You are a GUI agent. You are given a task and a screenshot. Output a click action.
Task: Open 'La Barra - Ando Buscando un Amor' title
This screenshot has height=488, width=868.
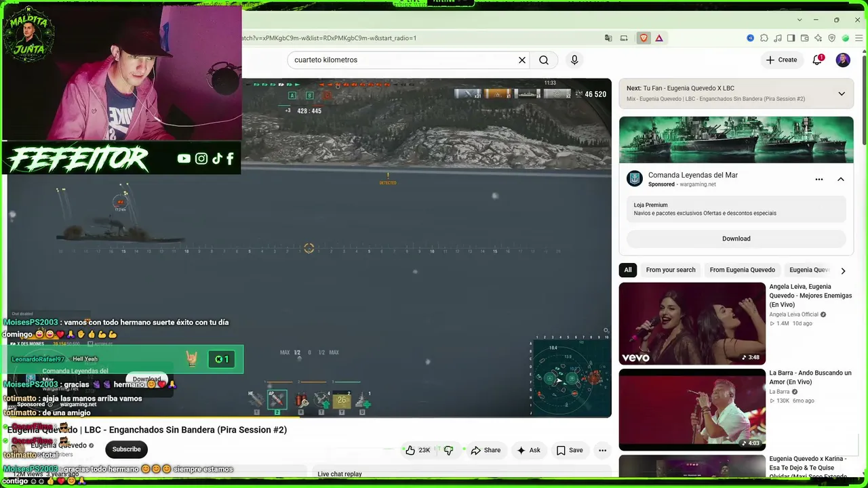(810, 378)
